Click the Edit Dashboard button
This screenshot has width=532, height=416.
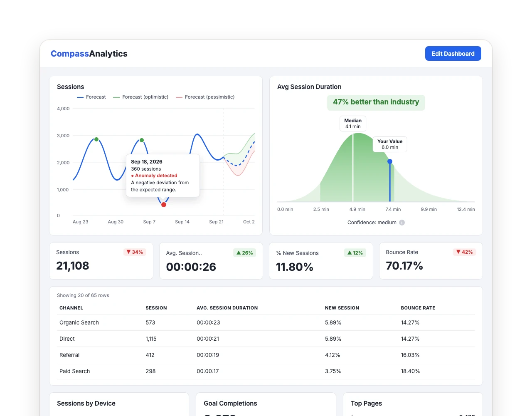(453, 53)
